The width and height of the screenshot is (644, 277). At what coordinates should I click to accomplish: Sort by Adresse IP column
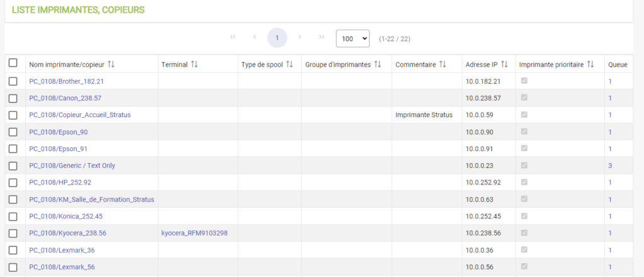pos(504,64)
